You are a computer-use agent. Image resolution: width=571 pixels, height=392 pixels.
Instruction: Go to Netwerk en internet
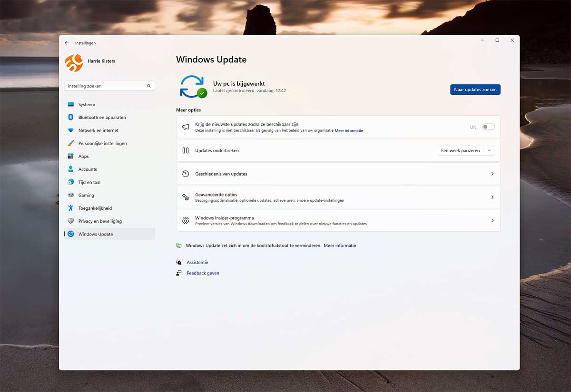(109, 130)
